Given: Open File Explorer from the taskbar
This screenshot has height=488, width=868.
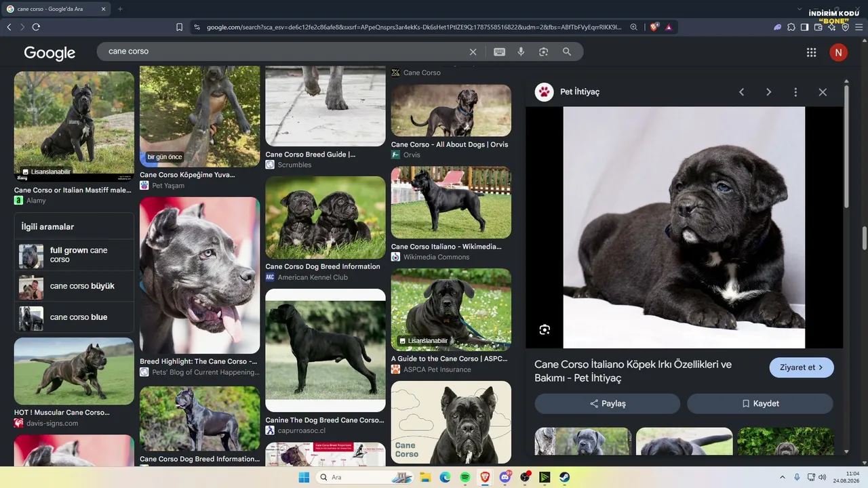Looking at the screenshot, I should (x=425, y=477).
